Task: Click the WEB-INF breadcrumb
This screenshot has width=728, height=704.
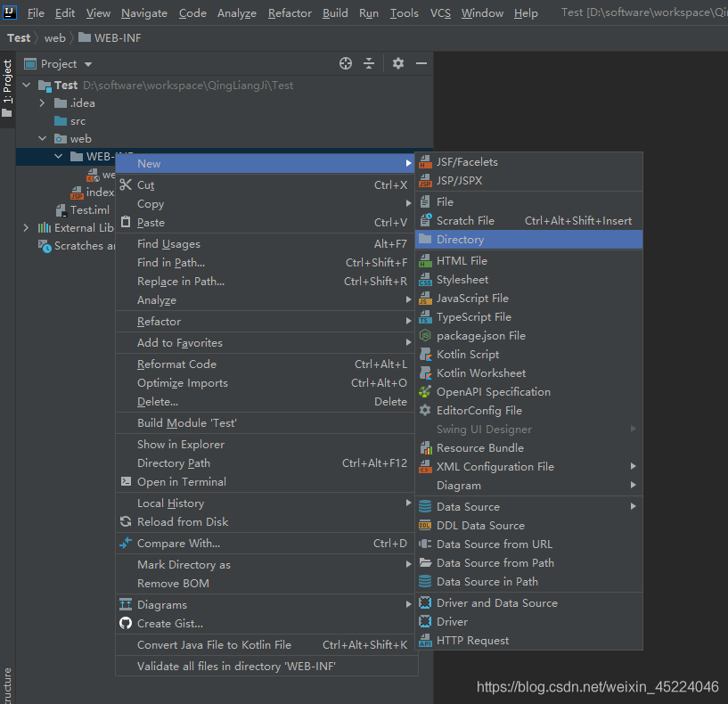Action: tap(117, 37)
